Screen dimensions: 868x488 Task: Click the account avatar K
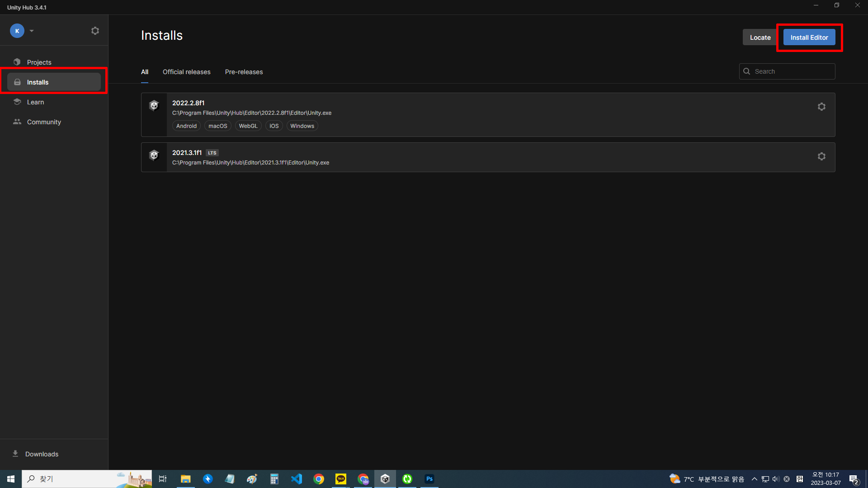[17, 31]
